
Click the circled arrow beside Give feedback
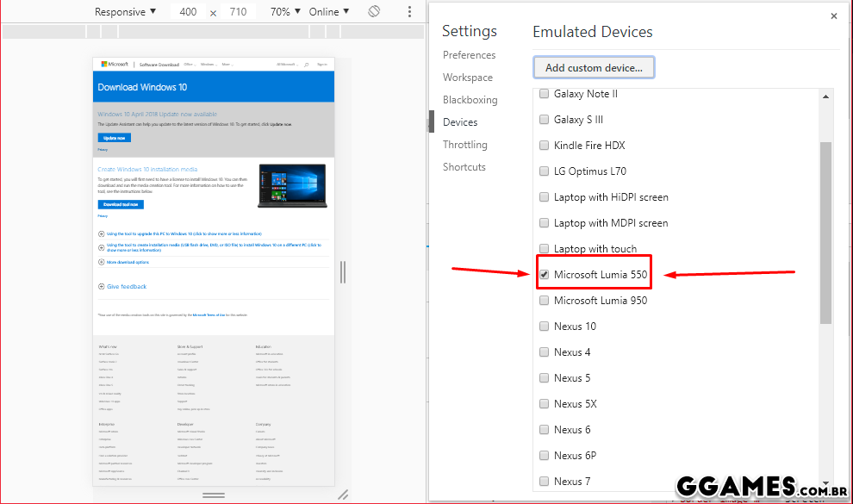point(102,286)
